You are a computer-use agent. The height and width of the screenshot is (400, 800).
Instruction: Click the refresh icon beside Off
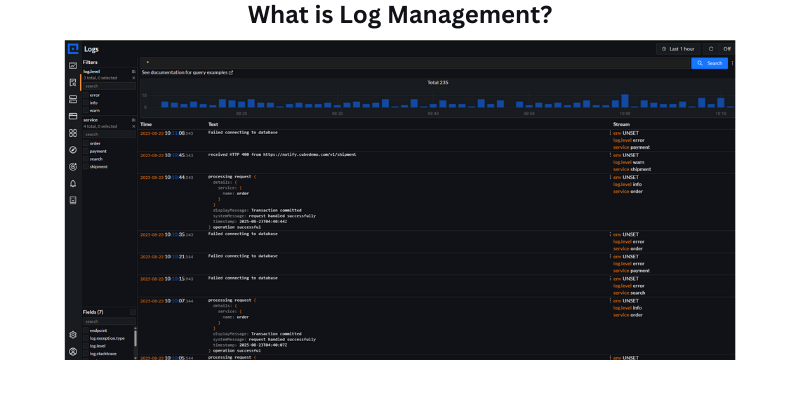pyautogui.click(x=711, y=49)
